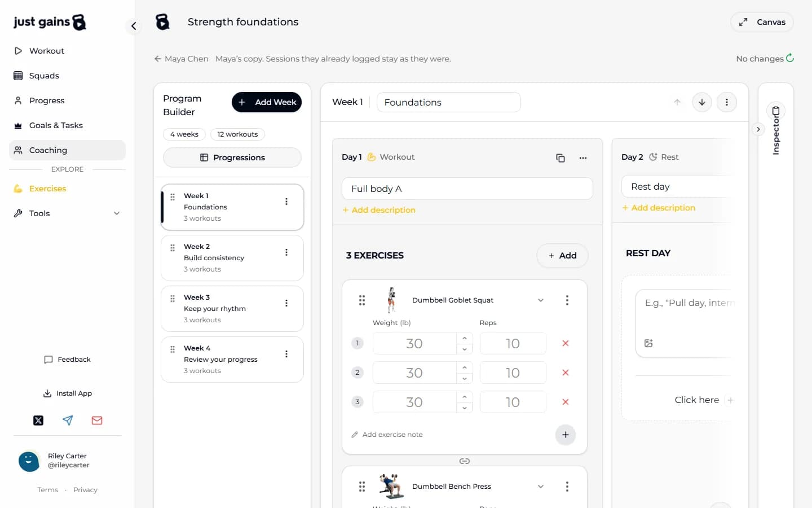Select the Week 2 Build consistency card
The height and width of the screenshot is (508, 812).
pos(232,258)
